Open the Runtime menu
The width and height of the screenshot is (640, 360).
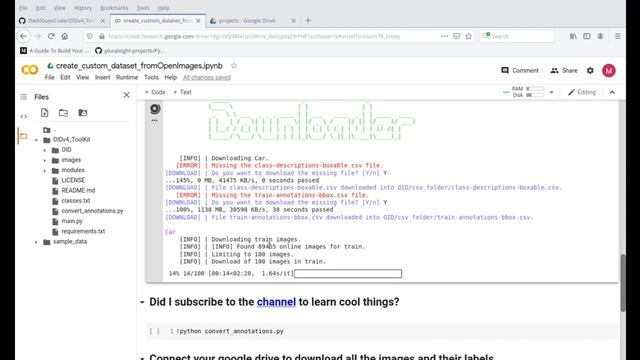(127, 77)
